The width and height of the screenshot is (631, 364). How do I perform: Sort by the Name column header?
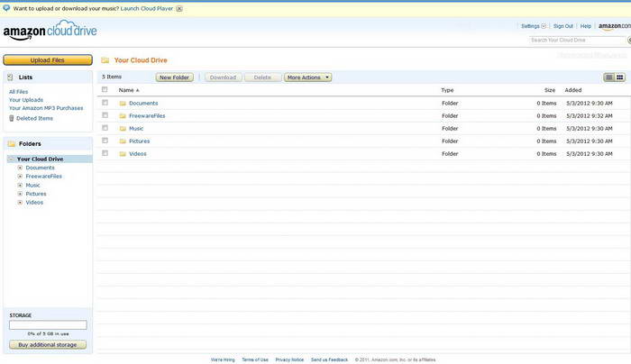[128, 90]
